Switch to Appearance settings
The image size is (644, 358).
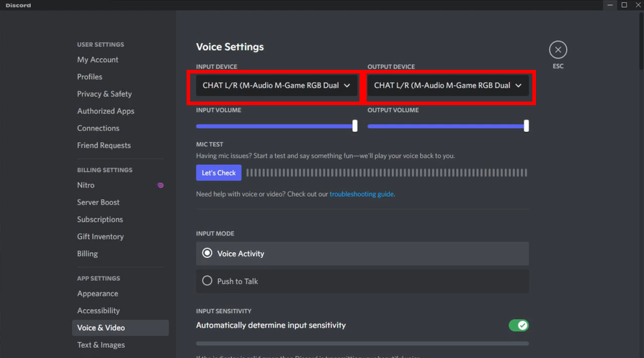coord(97,294)
